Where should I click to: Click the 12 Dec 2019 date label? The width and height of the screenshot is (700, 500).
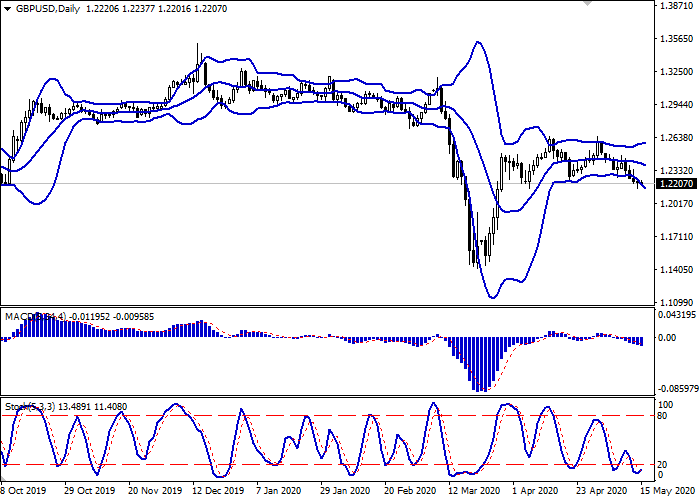tap(217, 491)
